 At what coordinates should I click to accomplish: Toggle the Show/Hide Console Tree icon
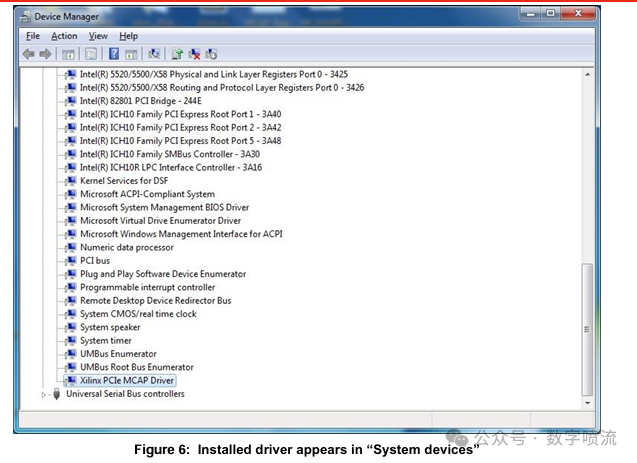68,54
